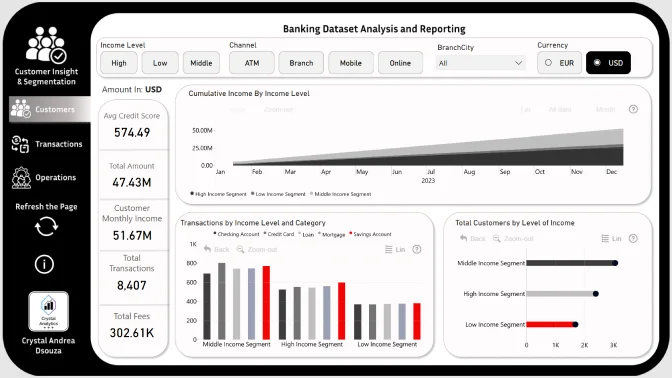Click the help icon on Transactions by Income chart

pos(417,249)
